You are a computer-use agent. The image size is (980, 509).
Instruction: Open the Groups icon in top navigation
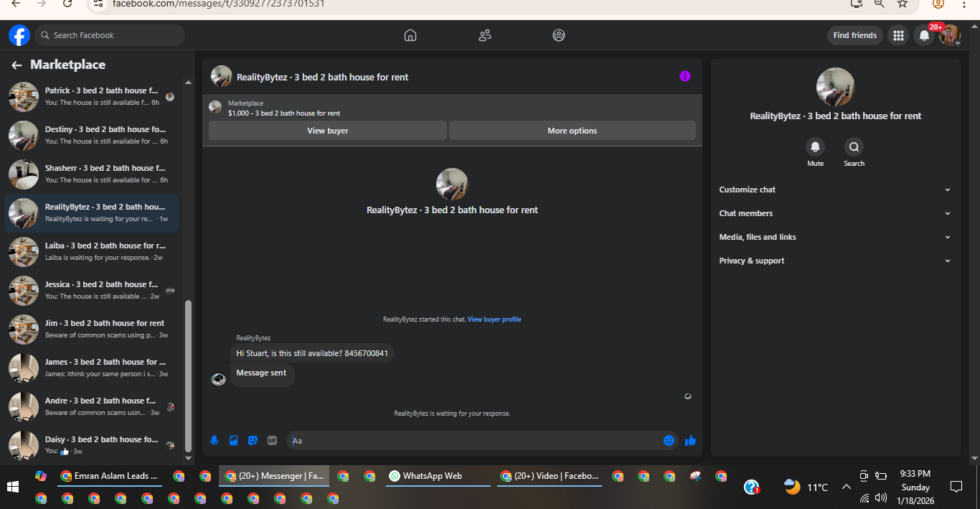[559, 35]
